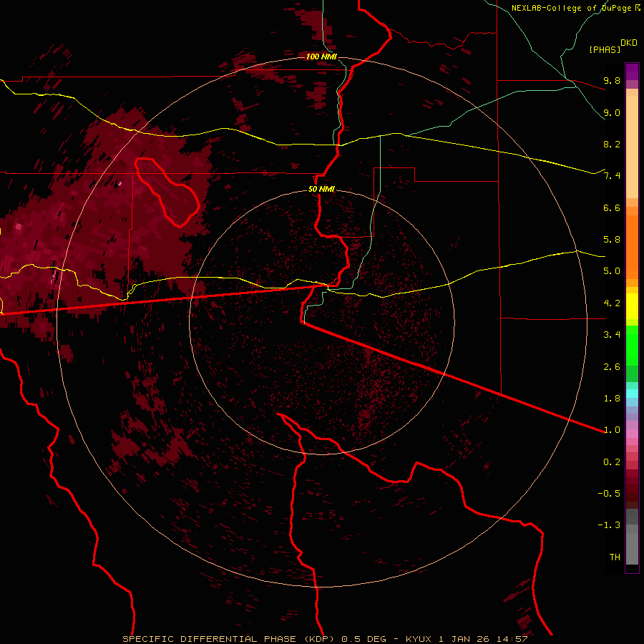Click the 1.8 scale label
Viewport: 644px width, 644px height.
pyautogui.click(x=612, y=399)
